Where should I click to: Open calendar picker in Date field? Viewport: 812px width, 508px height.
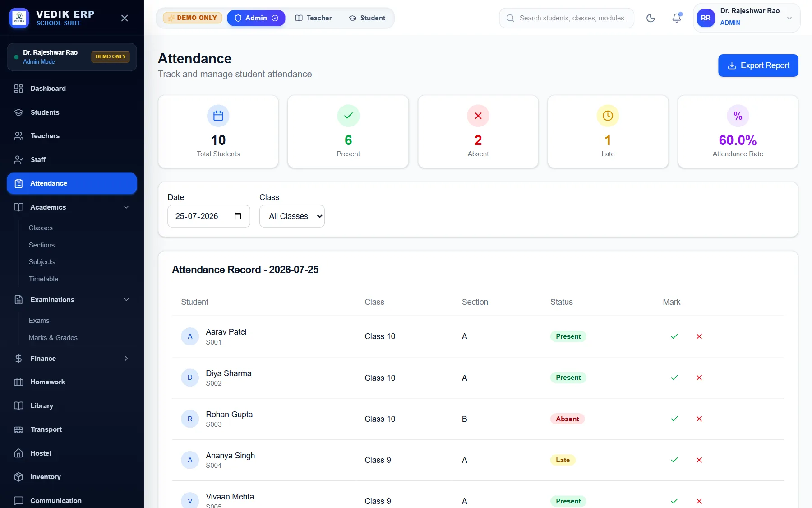[238, 216]
